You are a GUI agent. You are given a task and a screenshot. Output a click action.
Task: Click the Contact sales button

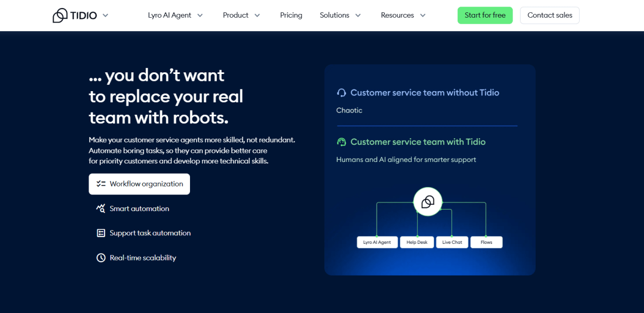[x=550, y=15]
